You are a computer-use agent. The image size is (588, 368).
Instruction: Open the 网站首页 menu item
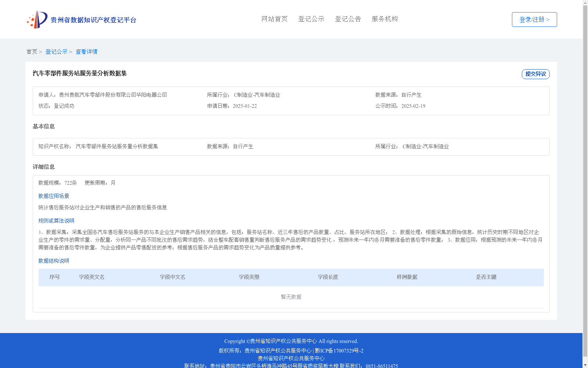(x=275, y=19)
